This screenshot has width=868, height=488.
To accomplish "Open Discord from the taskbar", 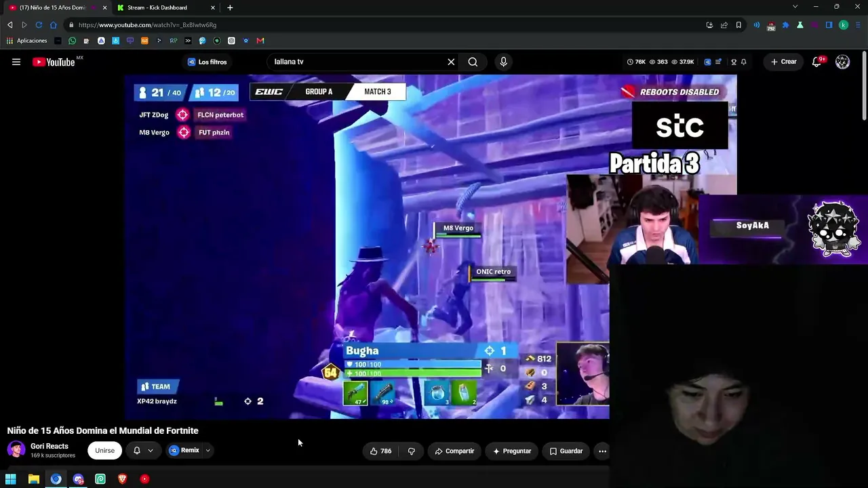I will (x=78, y=479).
